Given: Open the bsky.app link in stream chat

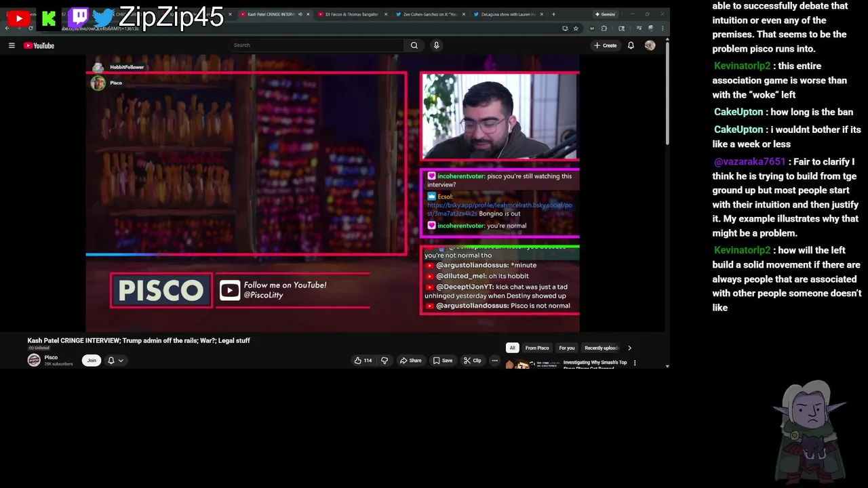Looking at the screenshot, I should [x=500, y=208].
